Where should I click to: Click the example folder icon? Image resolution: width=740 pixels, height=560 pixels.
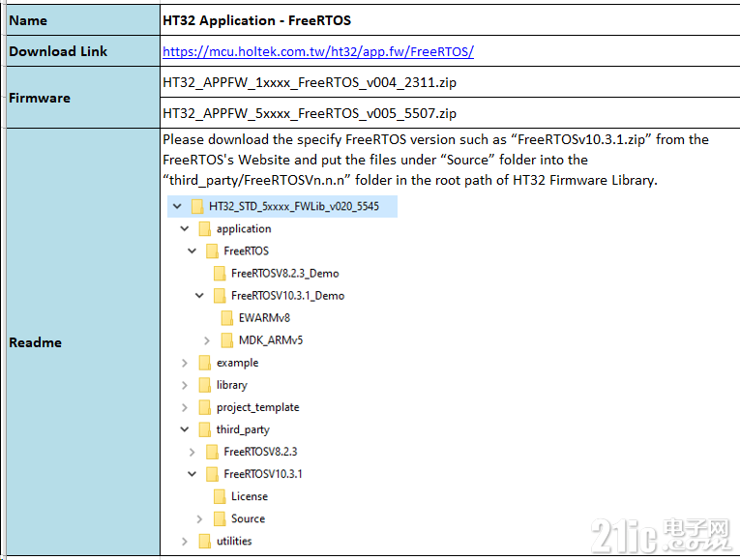[205, 363]
